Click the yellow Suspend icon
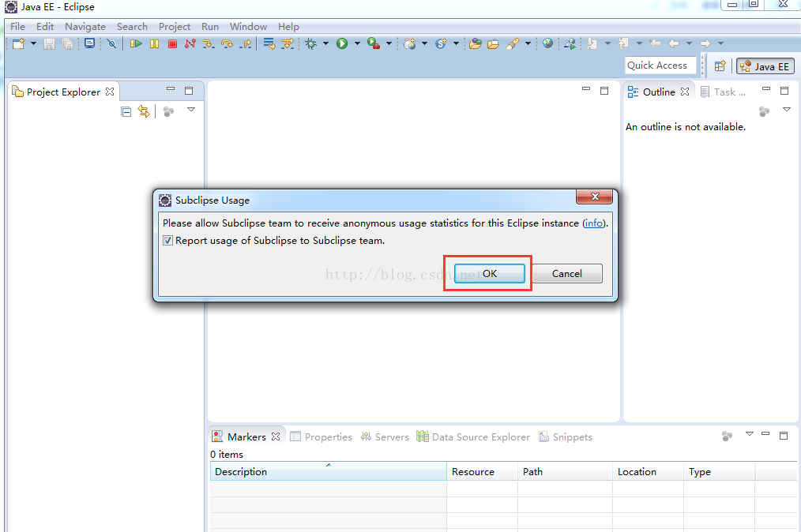Image resolution: width=801 pixels, height=532 pixels. [154, 44]
